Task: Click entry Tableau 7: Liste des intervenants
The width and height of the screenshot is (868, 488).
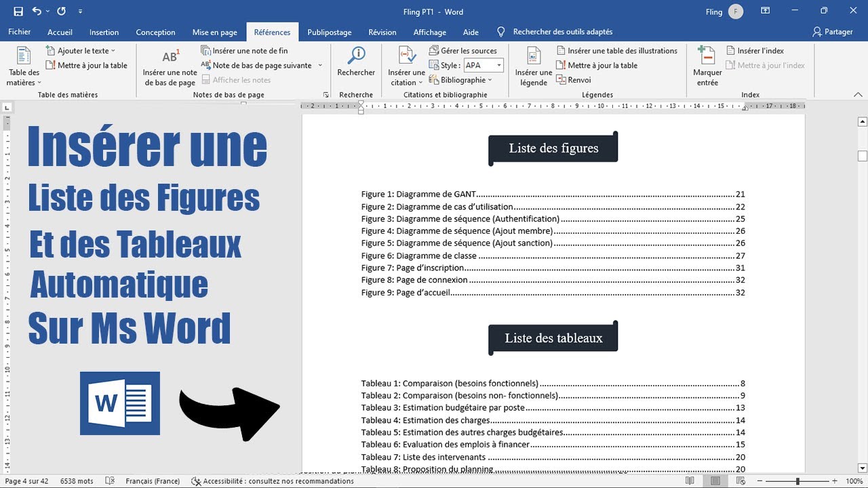Action: 553,457
